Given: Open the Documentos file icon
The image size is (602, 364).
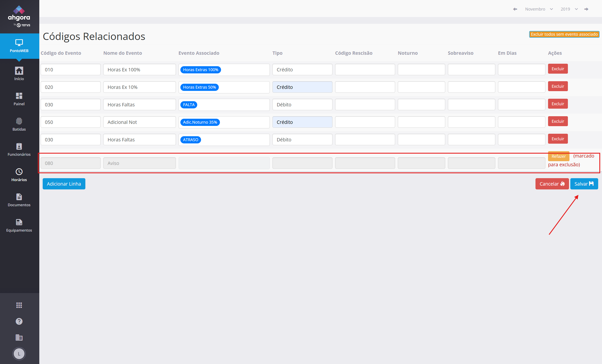Looking at the screenshot, I should (x=19, y=197).
